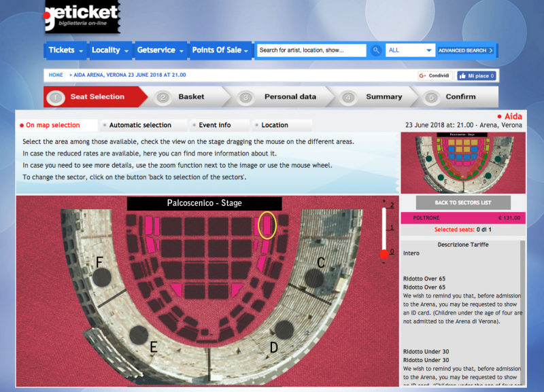This screenshot has width=544, height=392.
Task: Click BACK TO SECTORS LIST button
Action: pyautogui.click(x=463, y=202)
